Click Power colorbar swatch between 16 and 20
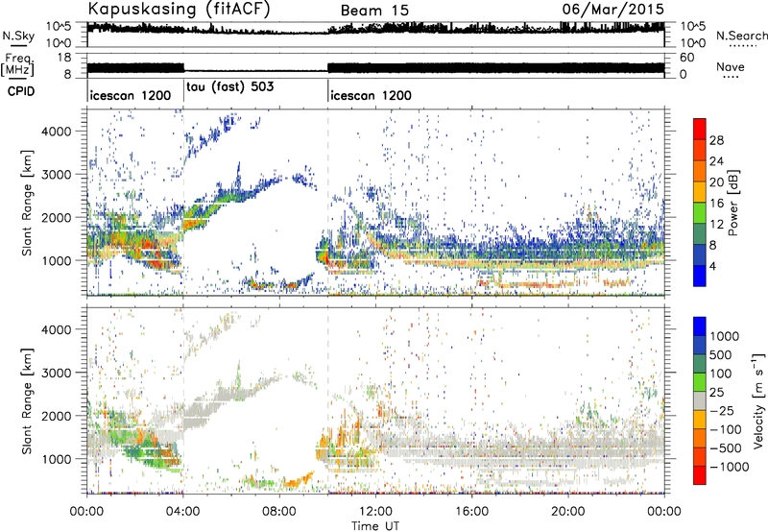The height and width of the screenshot is (532, 768). click(x=700, y=192)
